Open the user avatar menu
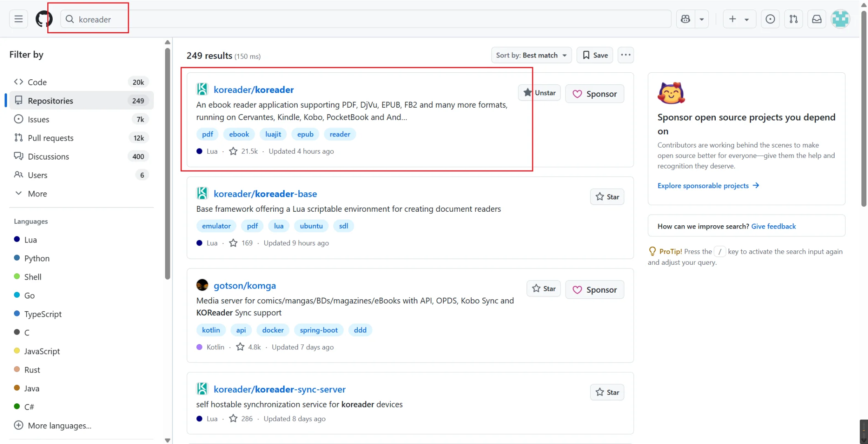868x444 pixels. coord(840,19)
